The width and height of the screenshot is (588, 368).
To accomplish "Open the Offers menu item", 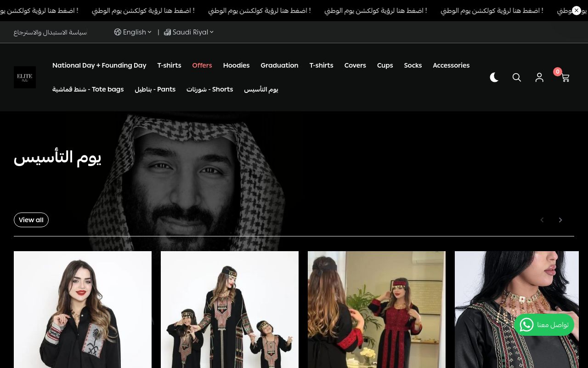I will coord(202,65).
